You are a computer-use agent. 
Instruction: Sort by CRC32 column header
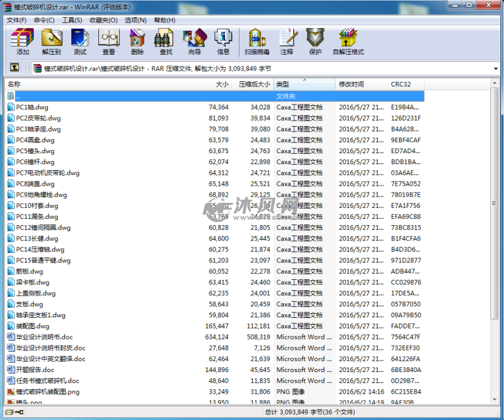coord(406,84)
